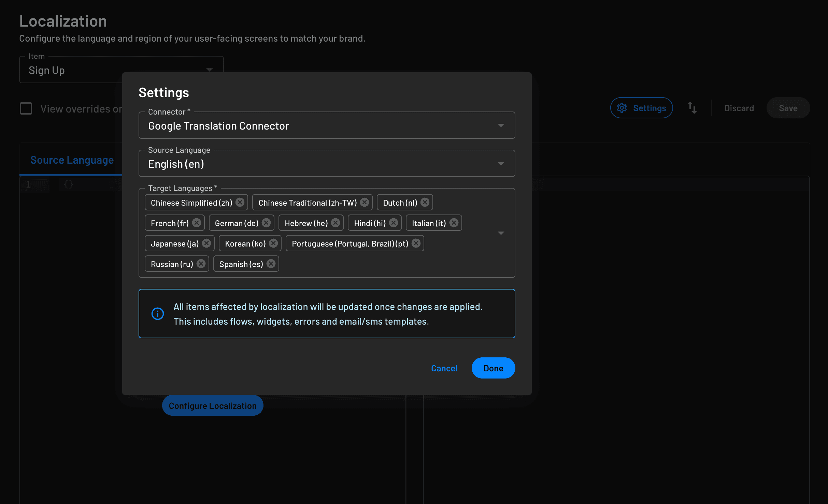Remove Japanese (ja) from target languages
This screenshot has width=828, height=504.
click(206, 243)
